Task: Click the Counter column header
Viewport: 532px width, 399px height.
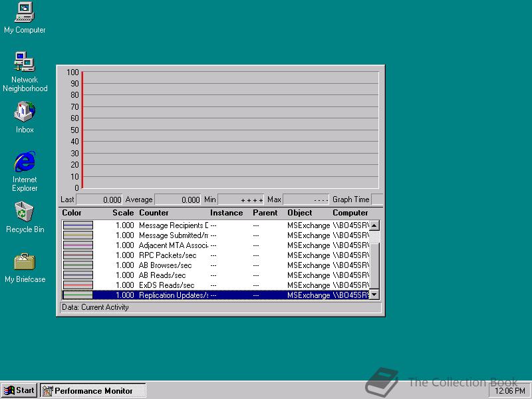Action: (154, 213)
